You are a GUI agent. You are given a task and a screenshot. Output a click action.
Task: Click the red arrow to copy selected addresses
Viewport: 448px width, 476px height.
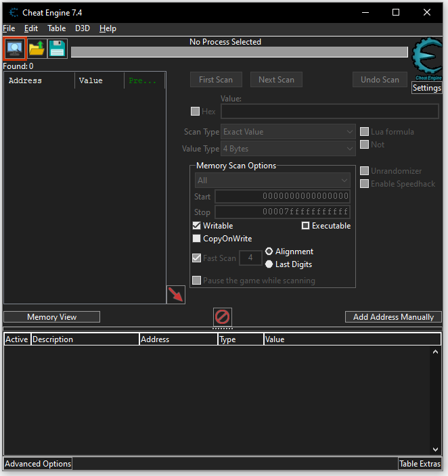coord(176,295)
